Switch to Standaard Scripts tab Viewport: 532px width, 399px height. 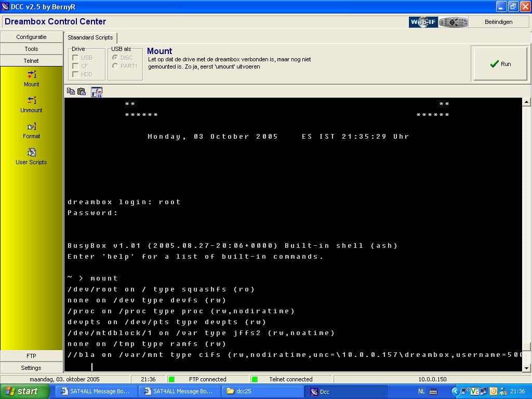90,37
